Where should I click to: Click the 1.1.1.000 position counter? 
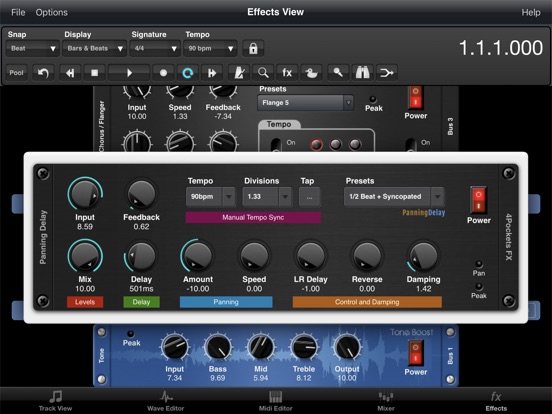501,48
